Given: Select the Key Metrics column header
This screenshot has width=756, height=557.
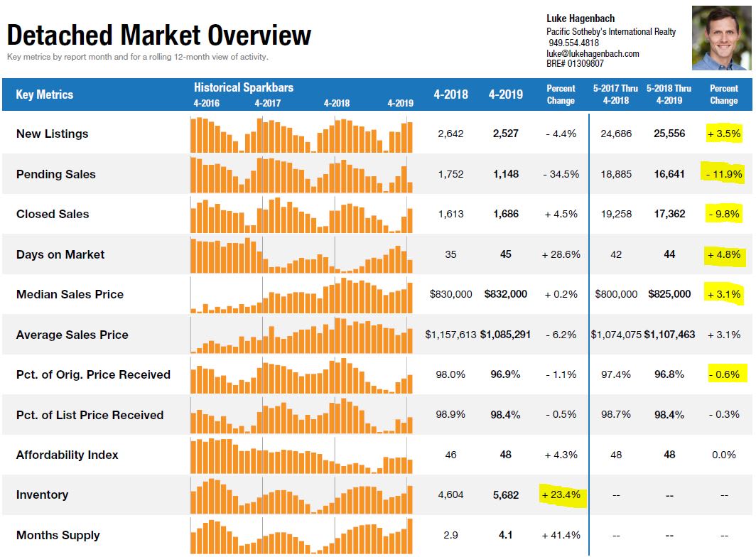Looking at the screenshot, I should (x=44, y=94).
